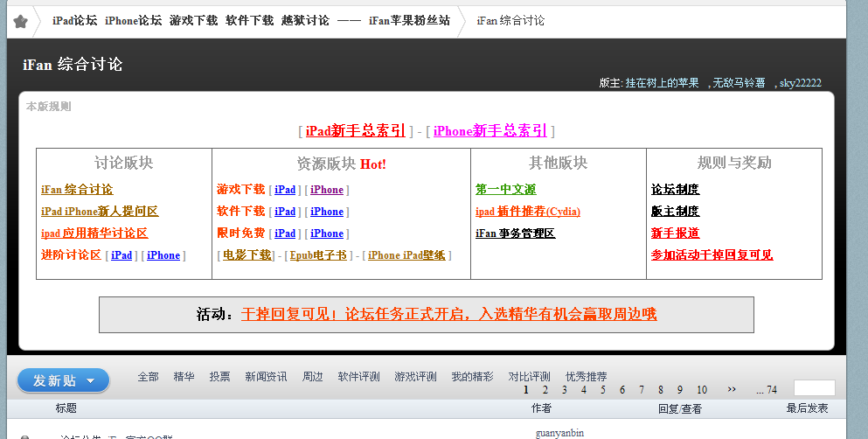Open the 第一中文源 link

[506, 189]
